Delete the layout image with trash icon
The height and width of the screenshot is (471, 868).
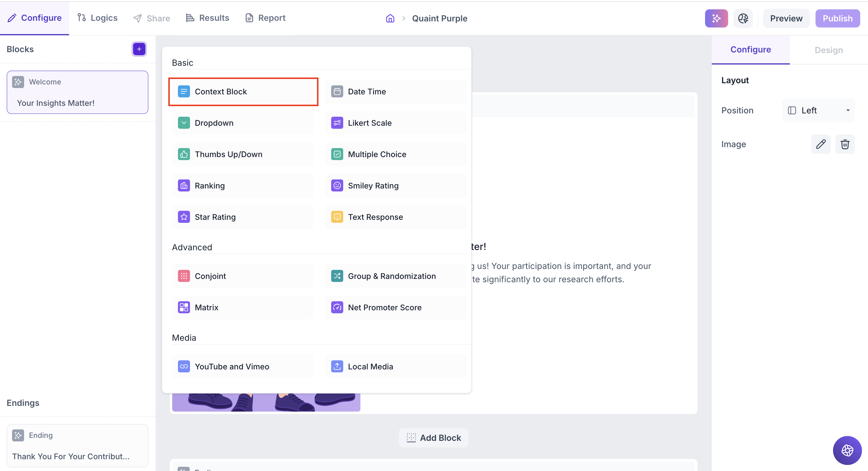(844, 144)
